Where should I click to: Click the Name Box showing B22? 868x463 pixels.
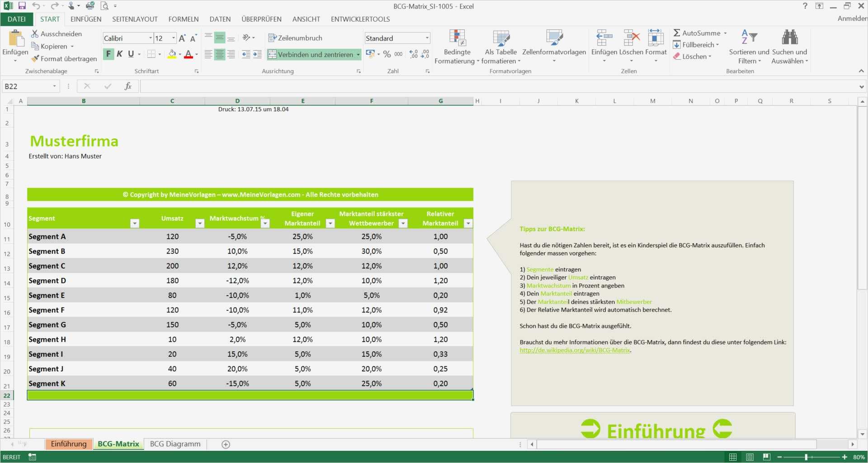[x=27, y=86]
